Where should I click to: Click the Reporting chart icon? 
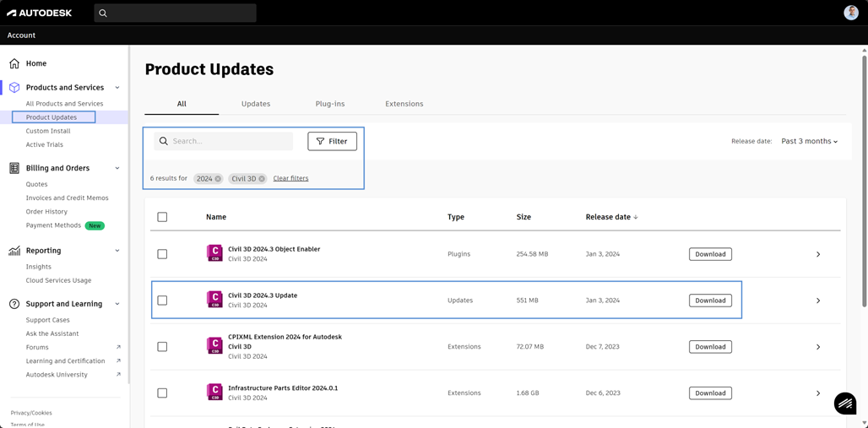14,251
